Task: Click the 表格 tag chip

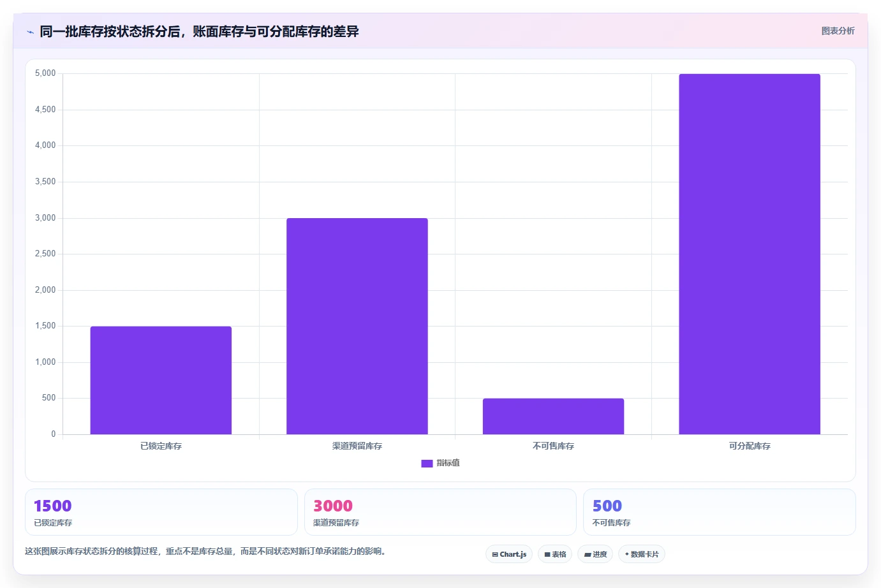Action: click(555, 554)
